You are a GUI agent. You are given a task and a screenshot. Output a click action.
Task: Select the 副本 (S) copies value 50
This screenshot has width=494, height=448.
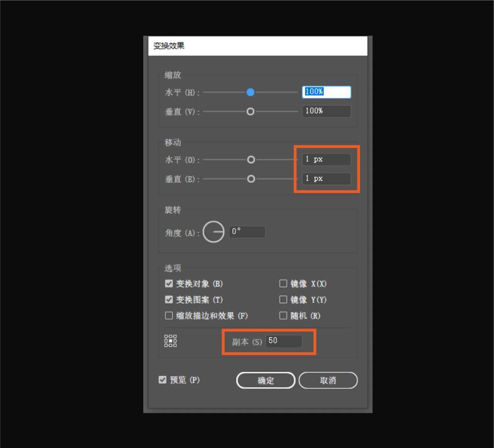pos(284,341)
